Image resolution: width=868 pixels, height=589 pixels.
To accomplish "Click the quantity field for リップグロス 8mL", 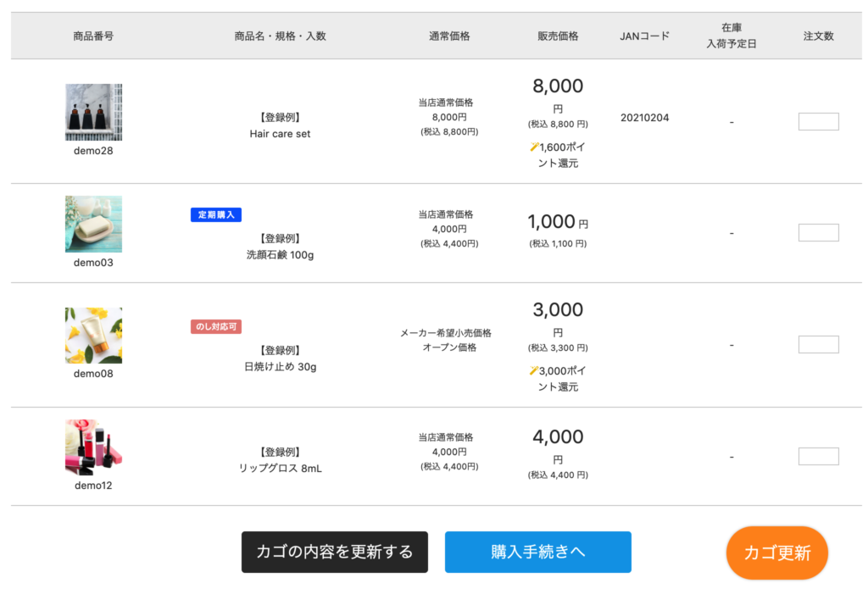I will 818,457.
